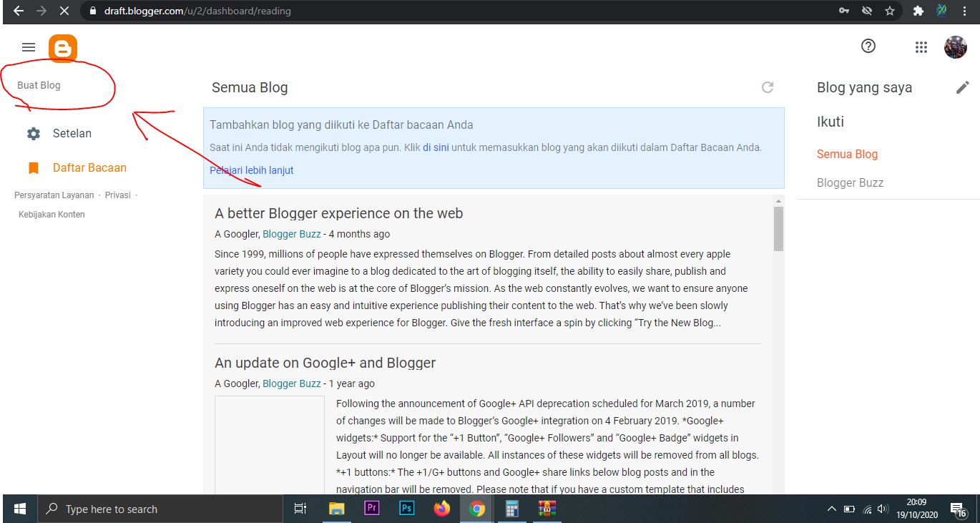This screenshot has height=523, width=980.
Task: Click the taskbar clock showing 20:09
Action: pos(916,509)
